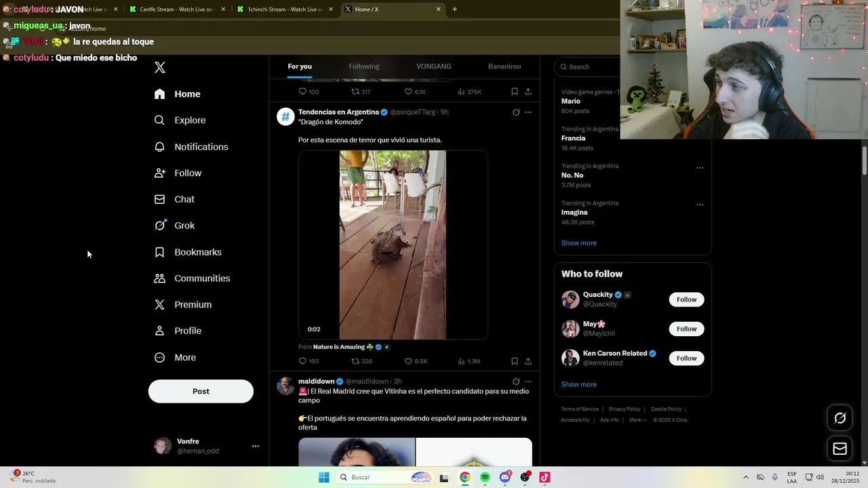Follow May (@Mayichii)
The width and height of the screenshot is (868, 488).
click(x=686, y=329)
